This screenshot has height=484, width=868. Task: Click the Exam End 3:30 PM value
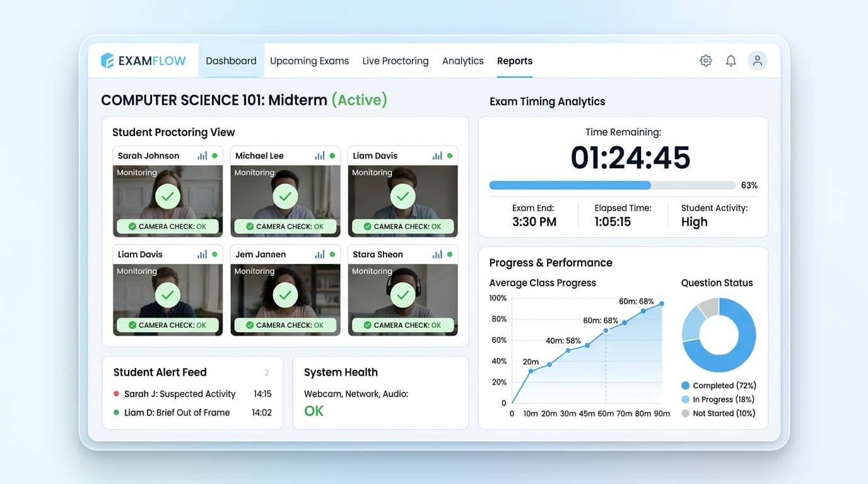click(x=534, y=222)
